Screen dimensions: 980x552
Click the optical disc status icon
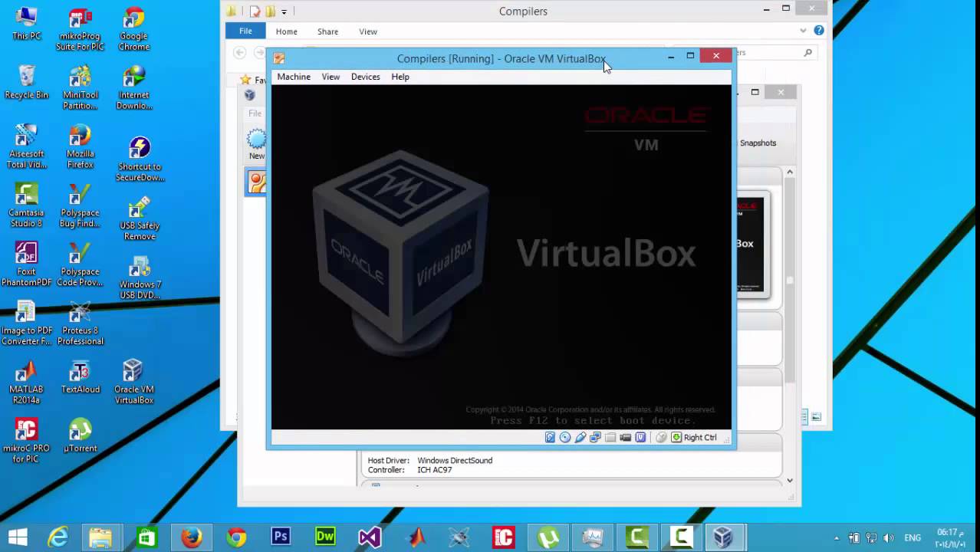point(565,437)
